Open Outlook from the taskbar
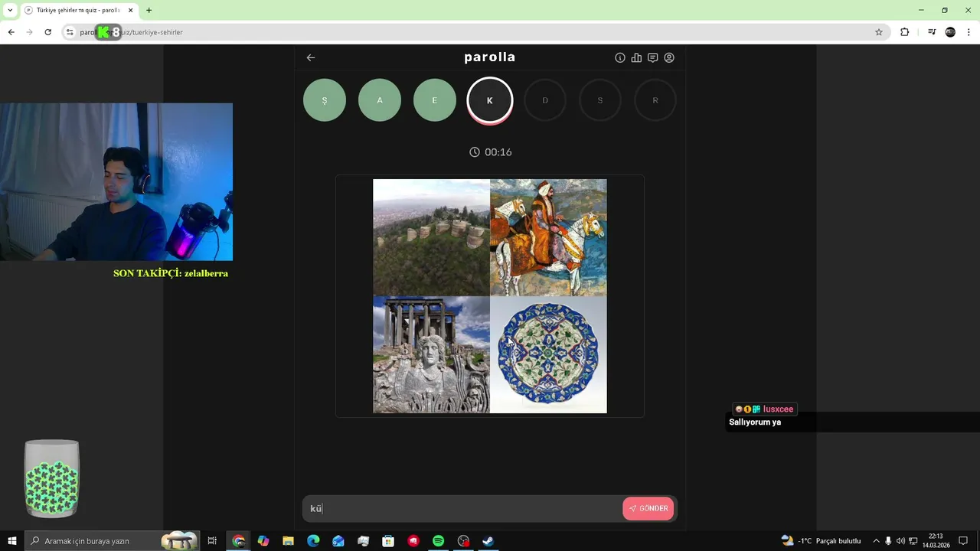This screenshot has width=980, height=551. (x=338, y=541)
